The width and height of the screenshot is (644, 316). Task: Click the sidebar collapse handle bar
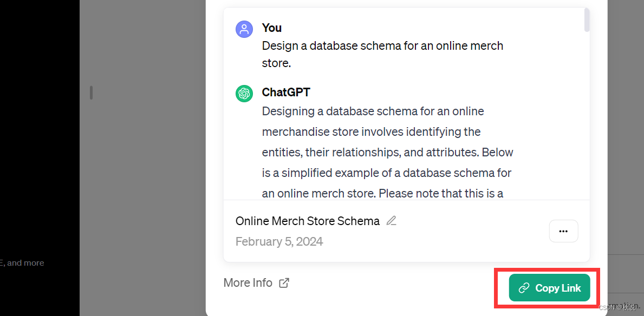(x=91, y=93)
